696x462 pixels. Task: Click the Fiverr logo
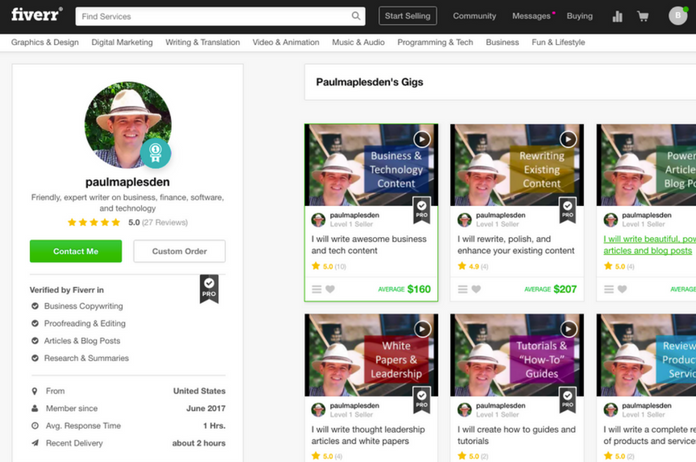coord(36,15)
